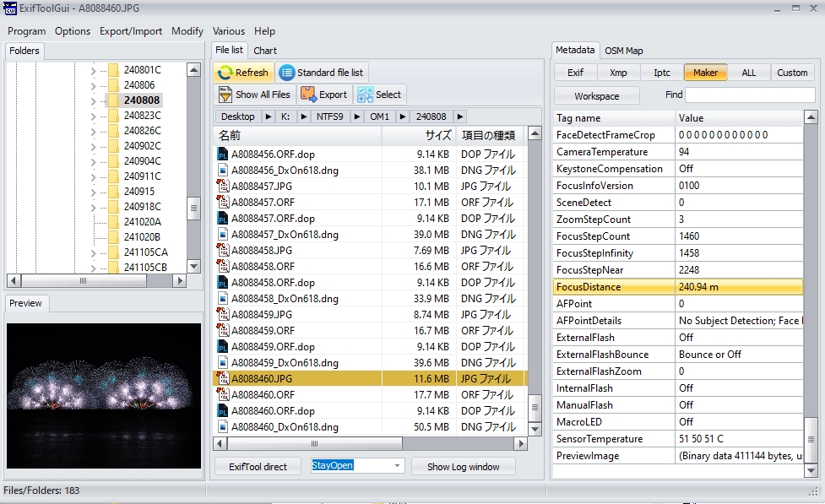The width and height of the screenshot is (825, 504).
Task: Select the CameraTemperature tag row
Action: click(x=678, y=151)
